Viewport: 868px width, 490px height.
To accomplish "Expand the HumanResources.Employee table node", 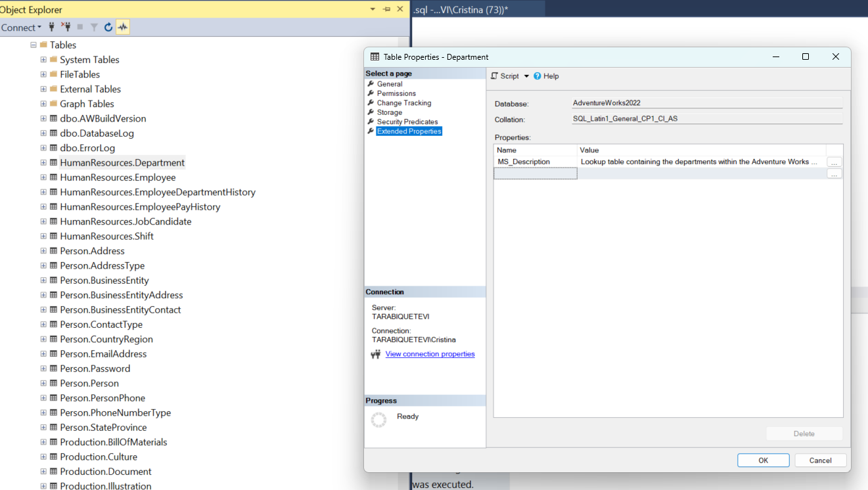I will (43, 177).
